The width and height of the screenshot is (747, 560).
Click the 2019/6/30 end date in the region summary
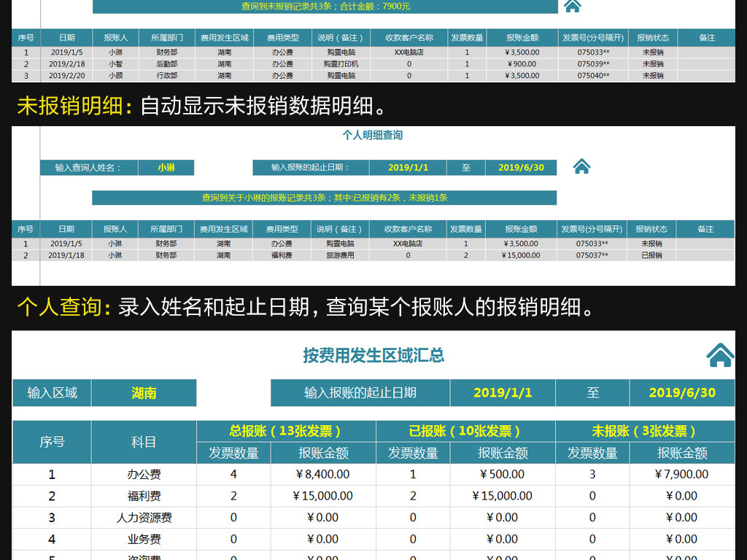click(682, 393)
